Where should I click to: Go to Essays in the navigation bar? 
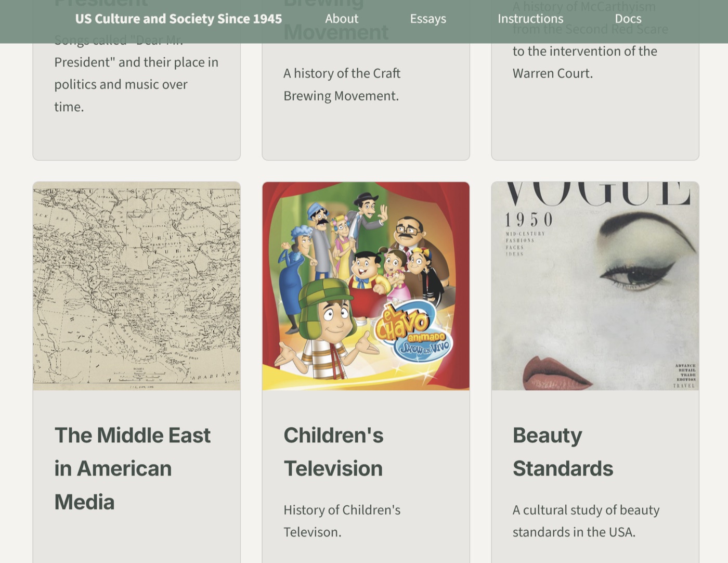[428, 19]
